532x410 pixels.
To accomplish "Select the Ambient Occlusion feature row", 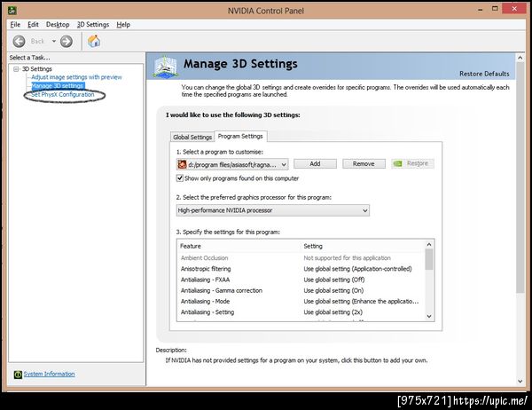I will (x=301, y=258).
